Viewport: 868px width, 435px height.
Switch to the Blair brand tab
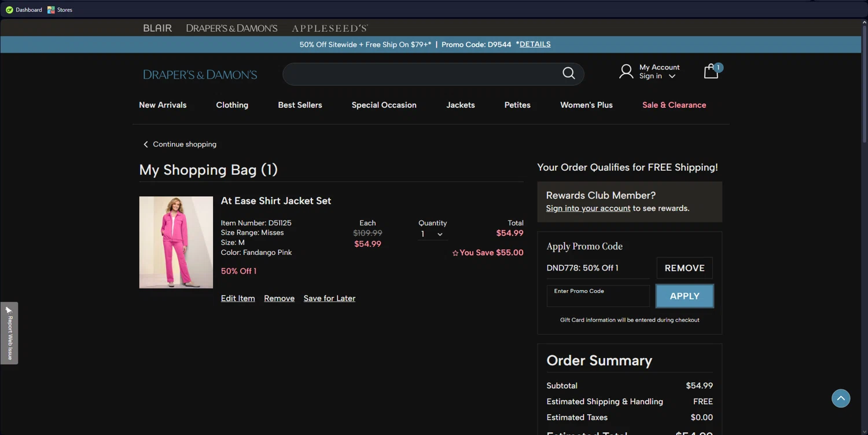coord(157,28)
